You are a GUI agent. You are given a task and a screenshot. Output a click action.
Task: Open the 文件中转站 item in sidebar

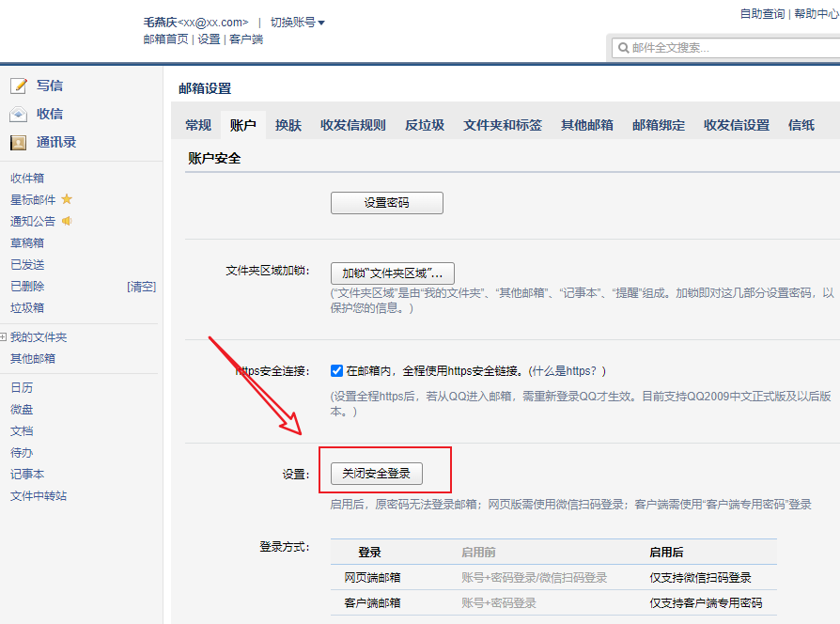(39, 496)
